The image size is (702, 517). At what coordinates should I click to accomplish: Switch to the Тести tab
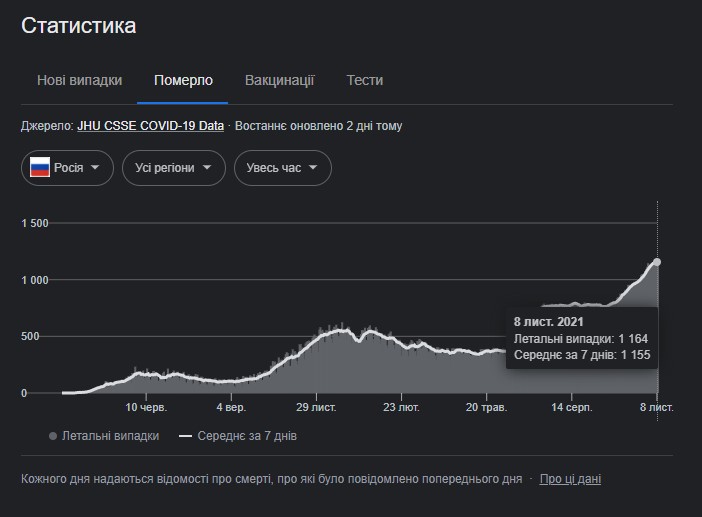[365, 80]
